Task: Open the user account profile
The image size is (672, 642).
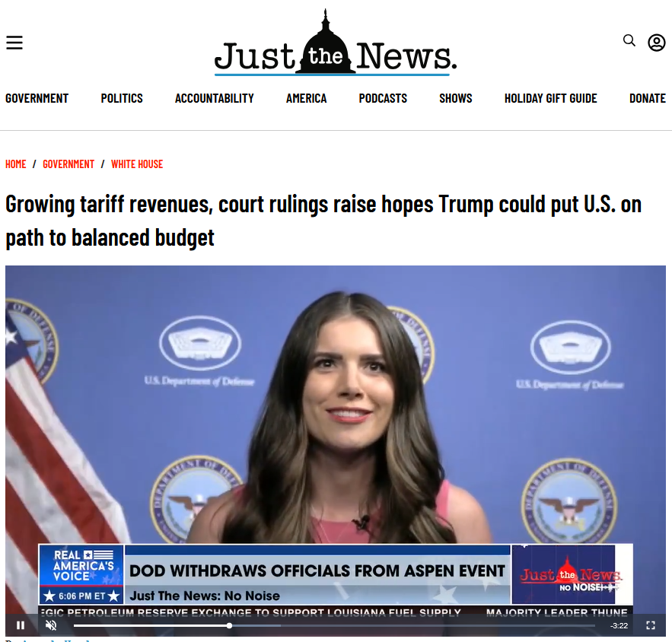Action: coord(656,43)
